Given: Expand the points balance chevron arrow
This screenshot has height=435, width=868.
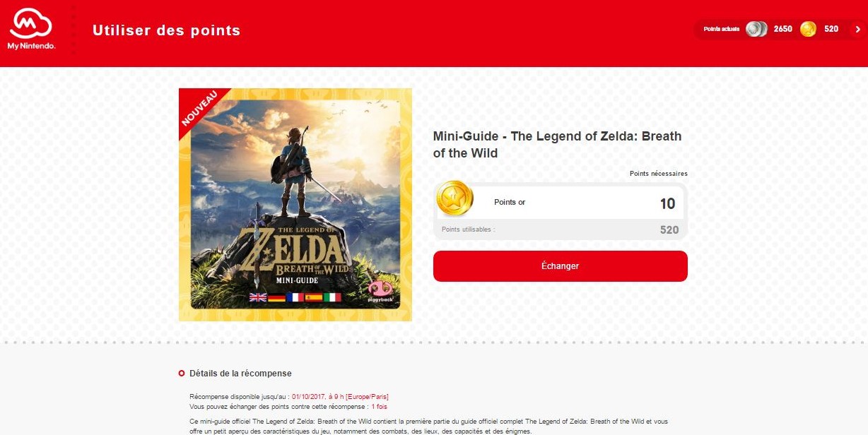Looking at the screenshot, I should pos(858,29).
